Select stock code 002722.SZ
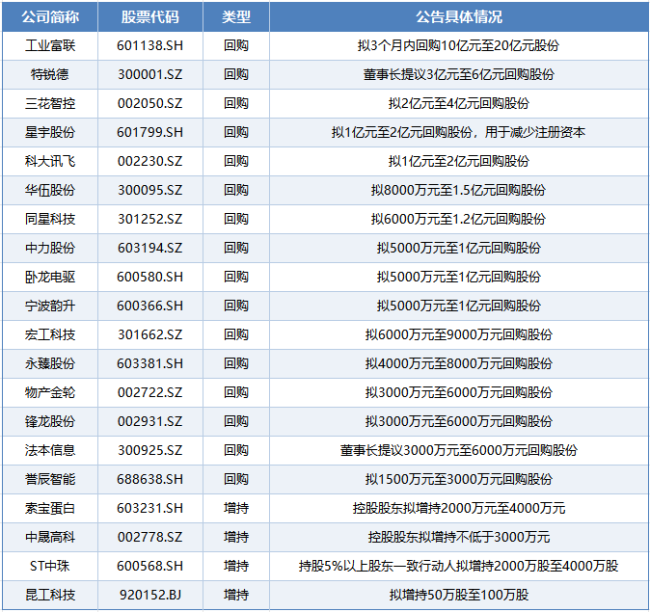Image resolution: width=650 pixels, height=612 pixels. coord(150,393)
